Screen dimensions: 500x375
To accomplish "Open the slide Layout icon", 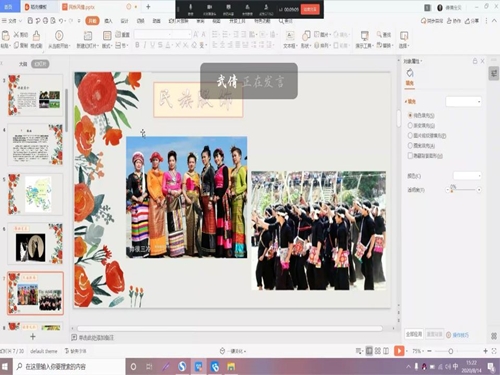I will (107, 35).
